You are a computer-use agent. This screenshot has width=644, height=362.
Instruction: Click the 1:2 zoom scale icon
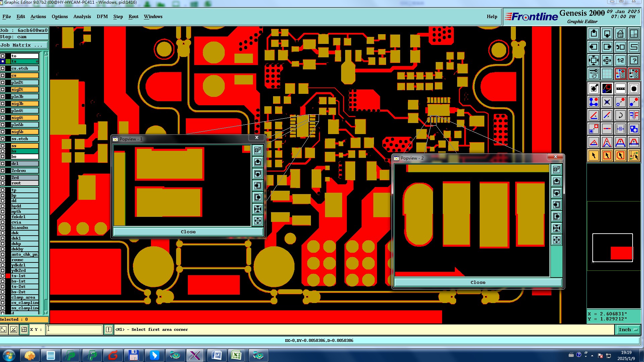[620, 60]
